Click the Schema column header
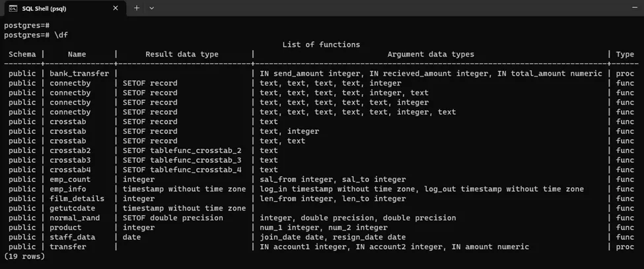This screenshot has height=269, width=644. click(22, 54)
